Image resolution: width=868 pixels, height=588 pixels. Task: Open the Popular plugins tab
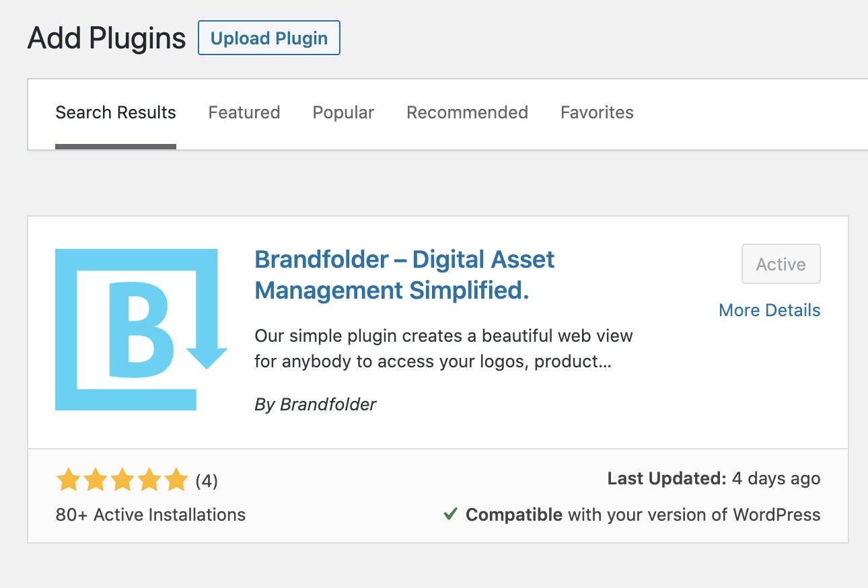tap(343, 112)
